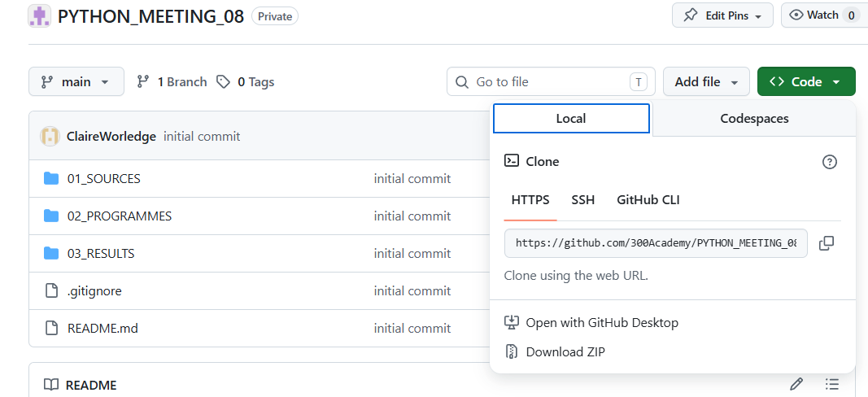
Task: Open initial commit link in README.md row
Action: 412,329
